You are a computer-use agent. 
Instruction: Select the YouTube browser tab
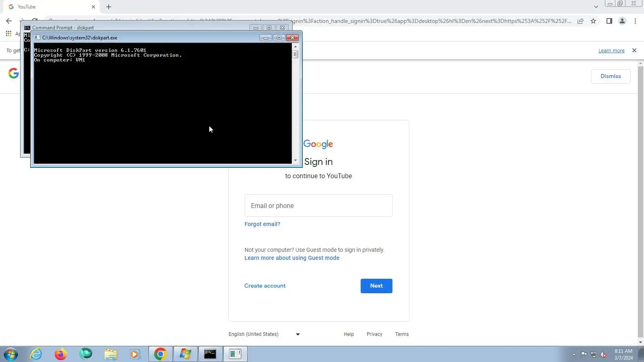pyautogui.click(x=50, y=7)
